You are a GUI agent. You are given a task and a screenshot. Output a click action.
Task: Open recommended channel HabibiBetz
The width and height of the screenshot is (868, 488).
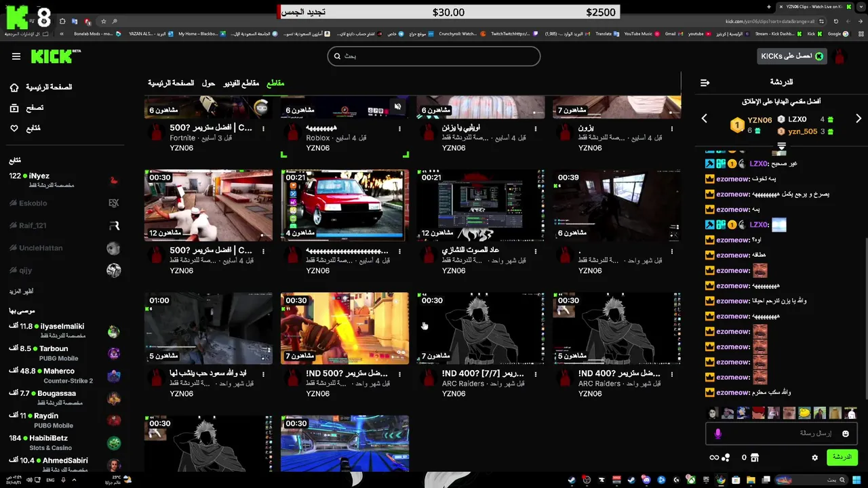pyautogui.click(x=64, y=442)
